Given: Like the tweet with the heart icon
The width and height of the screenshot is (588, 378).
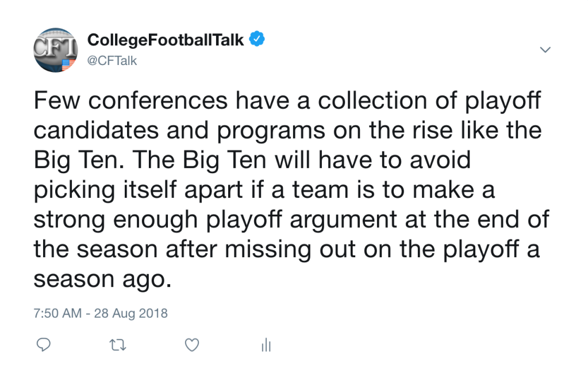Looking at the screenshot, I should (192, 345).
